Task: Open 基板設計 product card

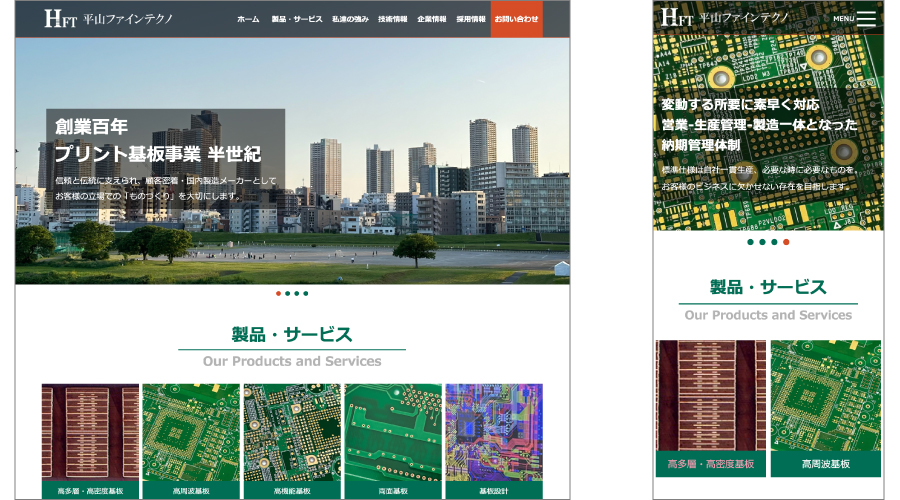Action: coord(494,441)
